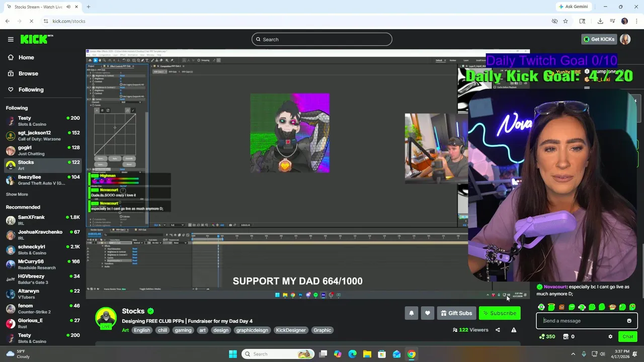Click the KICK logo

(36, 39)
